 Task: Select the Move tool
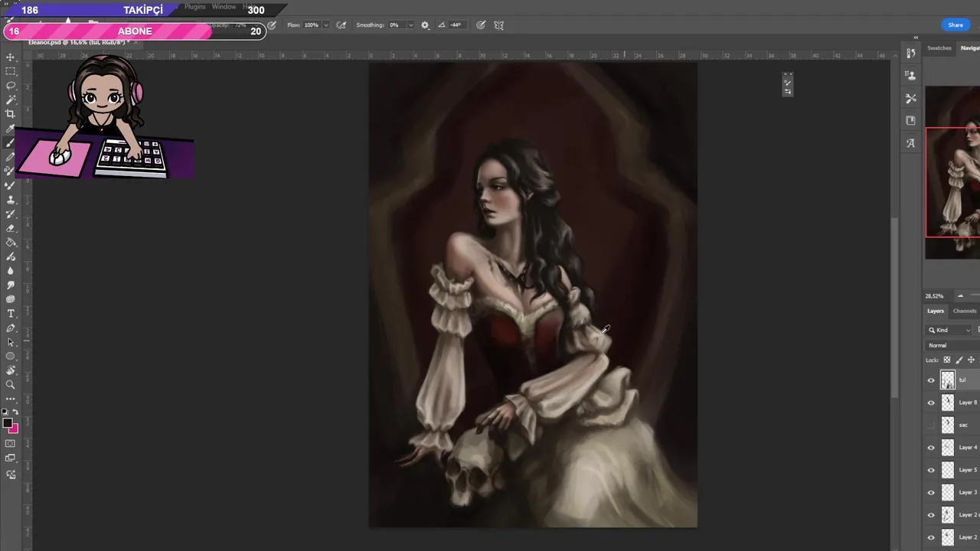11,57
